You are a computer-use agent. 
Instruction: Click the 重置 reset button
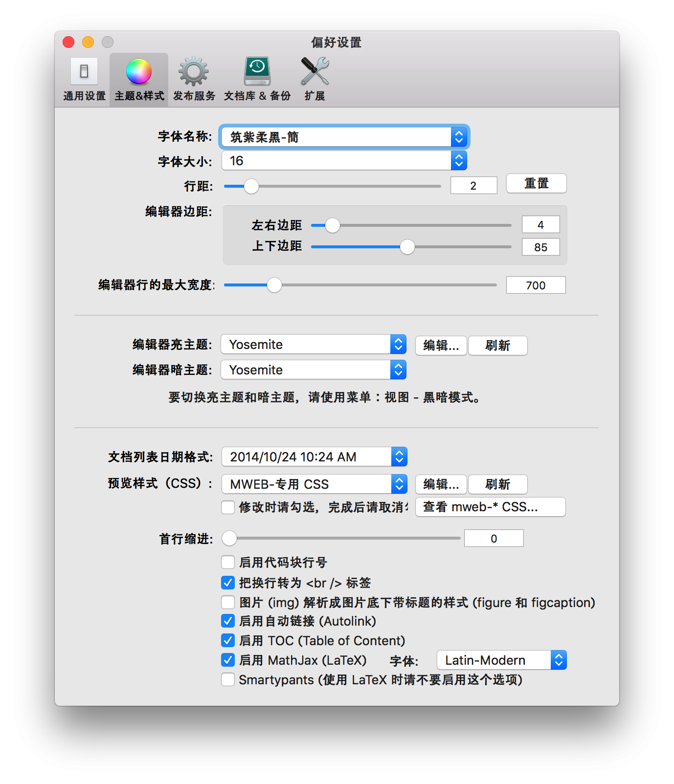[x=537, y=183]
